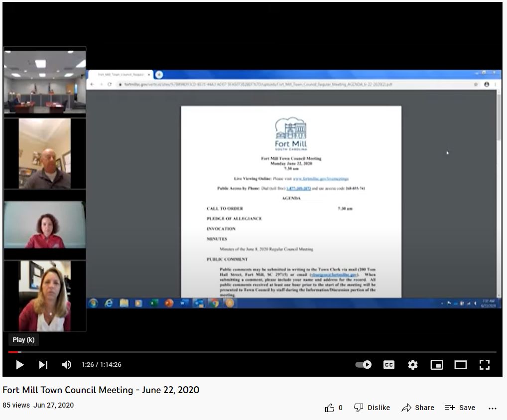The image size is (507, 420).
Task: Play the town council meeting video
Action: pyautogui.click(x=20, y=365)
